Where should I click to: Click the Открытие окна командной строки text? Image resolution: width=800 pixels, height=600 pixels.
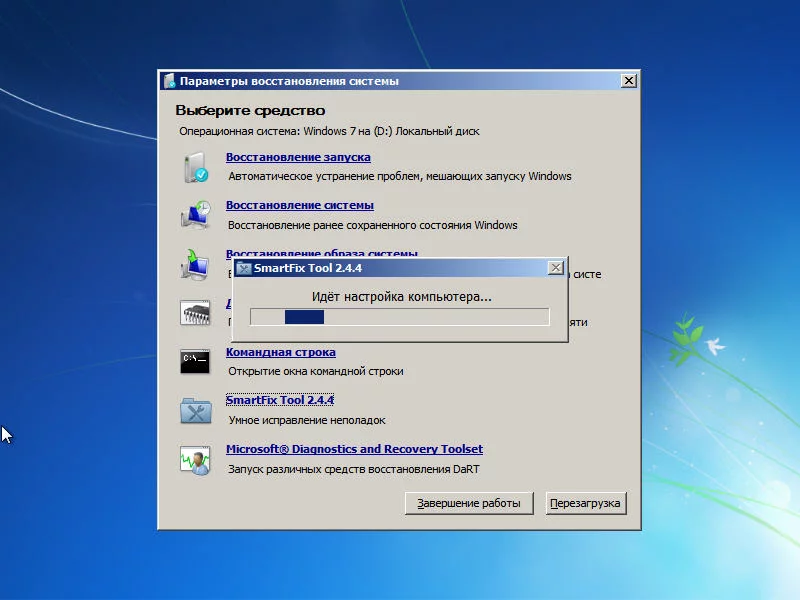(x=316, y=371)
